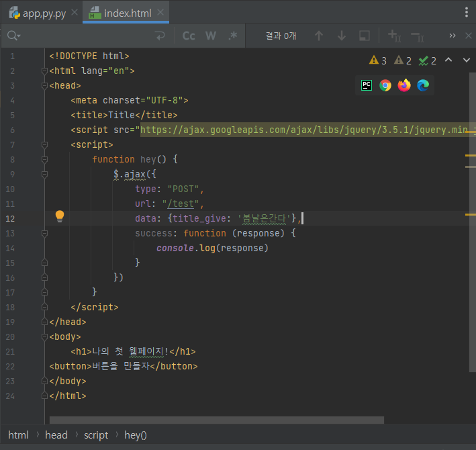
Task: Click the h1 line 나의 첫 웹페이지
Action: coord(133,352)
